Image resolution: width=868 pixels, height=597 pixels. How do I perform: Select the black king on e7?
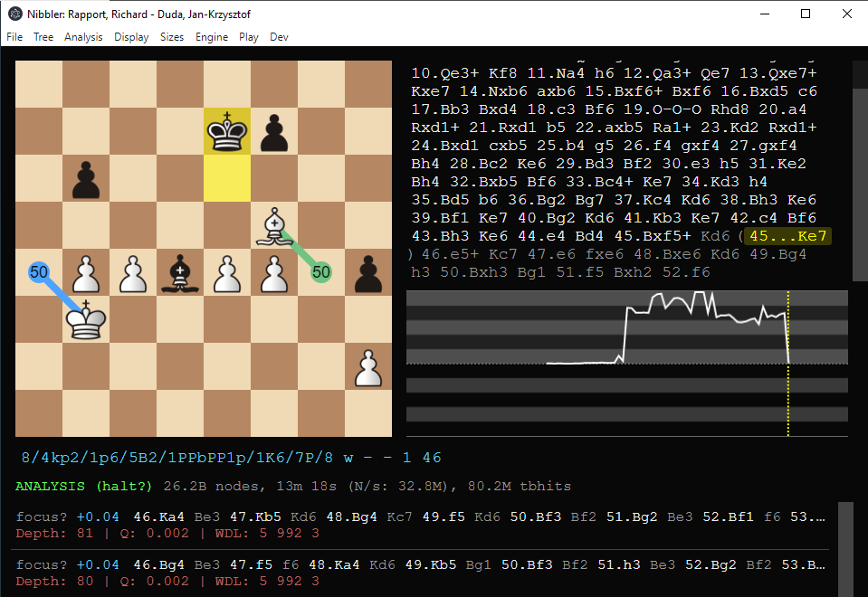[x=227, y=132]
